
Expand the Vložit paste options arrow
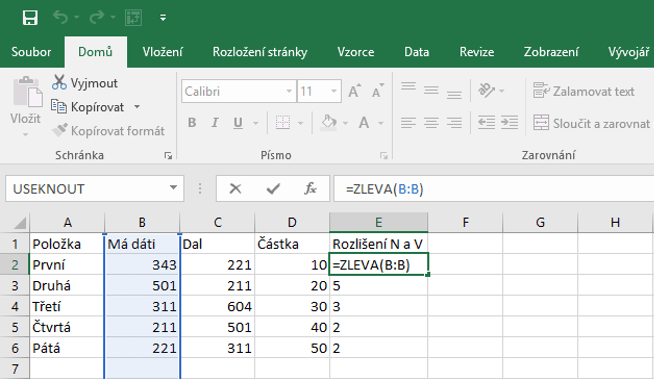25,134
